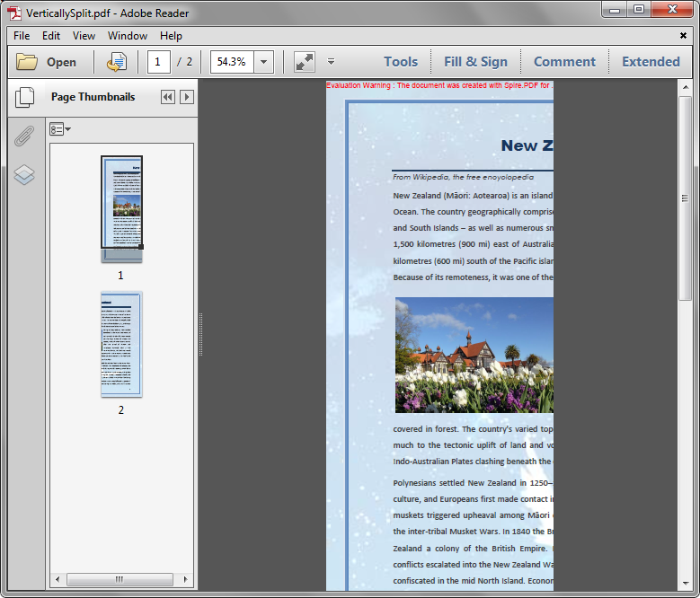Open the Tools pane
700x598 pixels.
[401, 62]
